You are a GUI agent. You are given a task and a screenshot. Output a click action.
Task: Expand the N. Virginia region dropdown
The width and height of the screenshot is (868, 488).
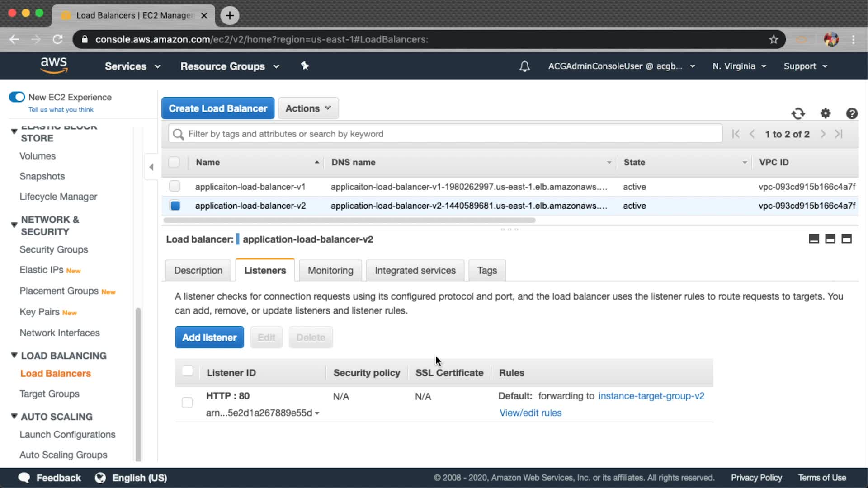[x=739, y=66]
